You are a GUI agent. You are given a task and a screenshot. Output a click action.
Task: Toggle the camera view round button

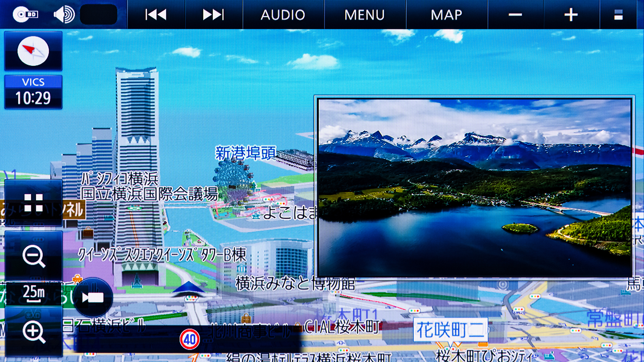coord(93,297)
